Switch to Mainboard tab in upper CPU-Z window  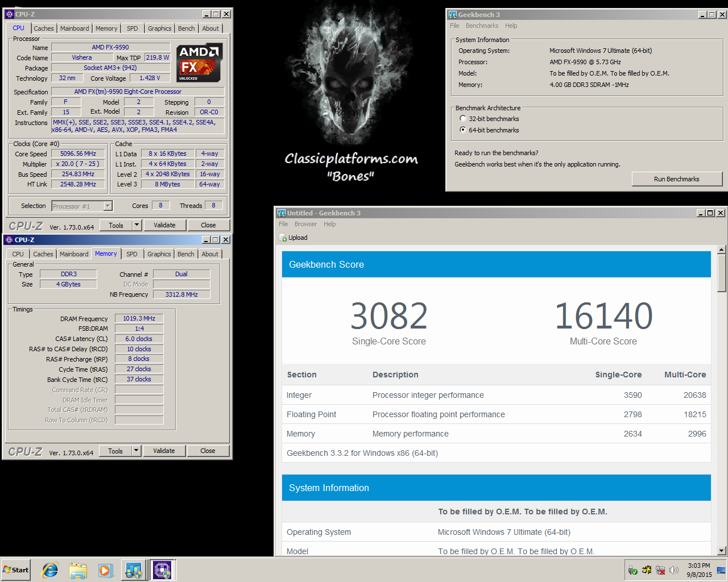75,28
